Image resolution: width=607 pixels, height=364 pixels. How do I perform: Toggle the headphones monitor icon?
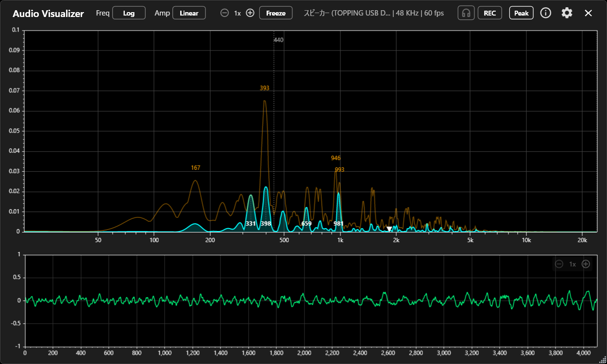pyautogui.click(x=466, y=13)
